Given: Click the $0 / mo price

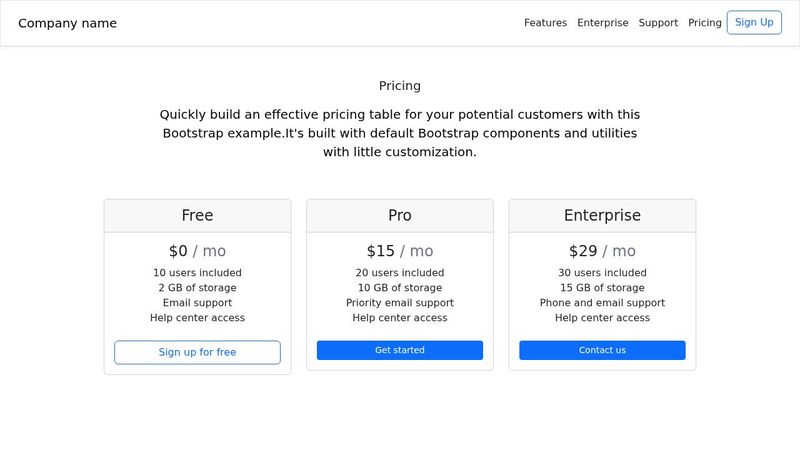Looking at the screenshot, I should (197, 251).
